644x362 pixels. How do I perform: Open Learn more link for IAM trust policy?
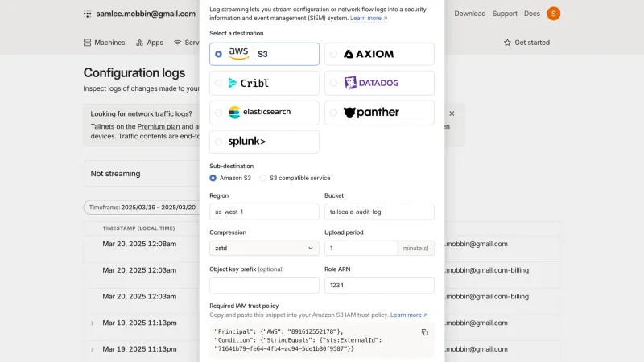(x=409, y=315)
